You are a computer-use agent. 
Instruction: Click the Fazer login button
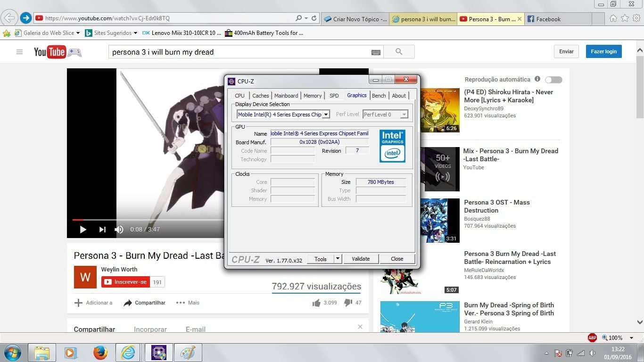(604, 51)
